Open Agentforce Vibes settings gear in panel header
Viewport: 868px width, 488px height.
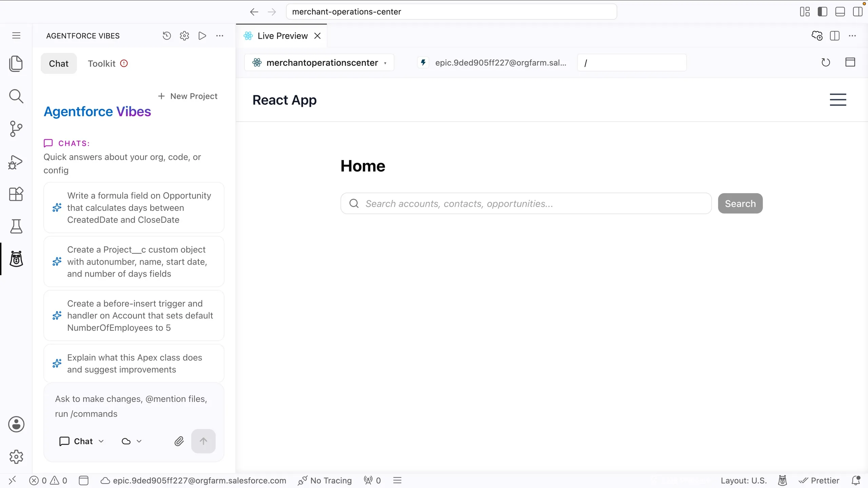pos(184,36)
